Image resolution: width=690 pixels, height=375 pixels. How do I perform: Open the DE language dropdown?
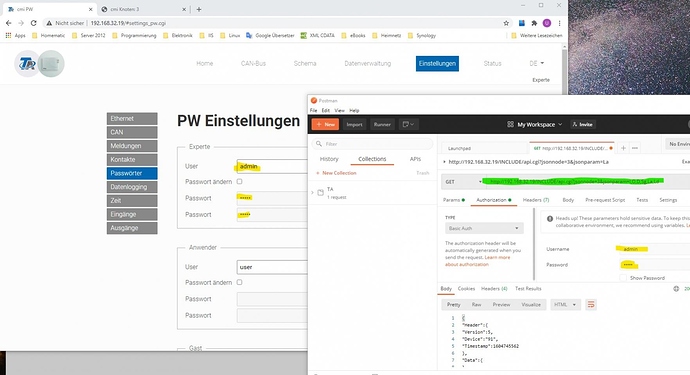pos(536,63)
